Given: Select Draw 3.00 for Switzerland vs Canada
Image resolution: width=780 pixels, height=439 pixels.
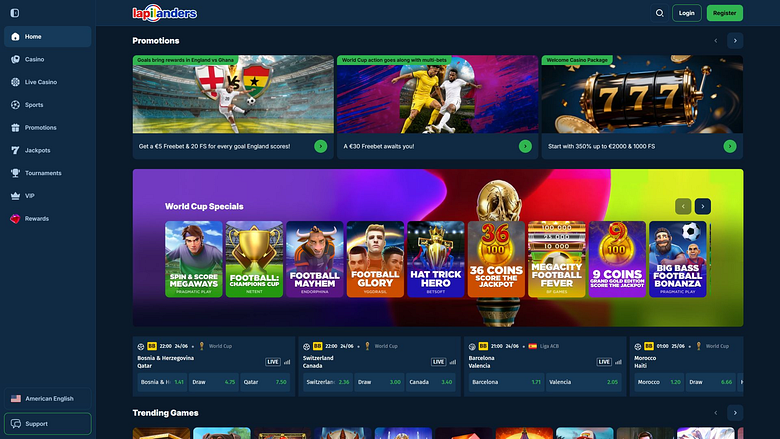Looking at the screenshot, I should click(379, 382).
